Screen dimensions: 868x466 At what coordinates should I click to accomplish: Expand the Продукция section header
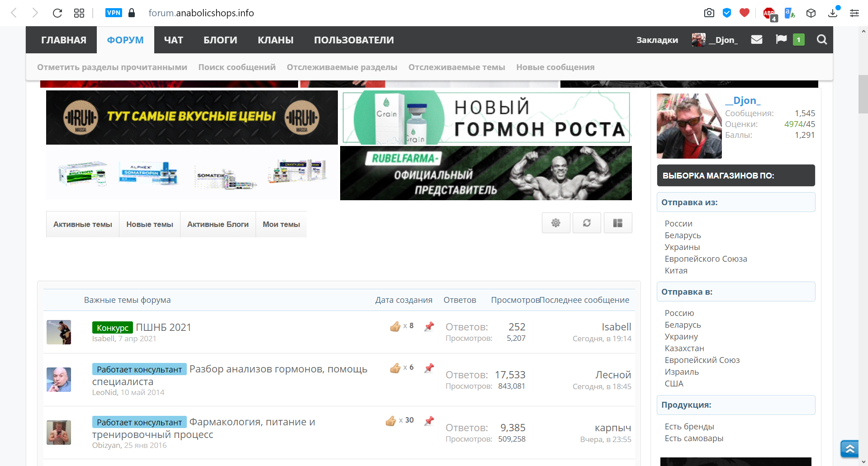pyautogui.click(x=736, y=405)
